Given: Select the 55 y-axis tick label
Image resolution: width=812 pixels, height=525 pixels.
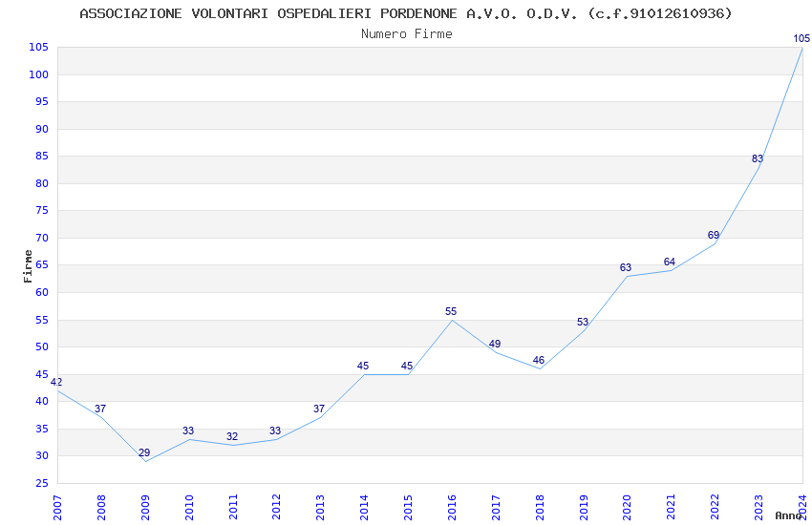Looking at the screenshot, I should pyautogui.click(x=42, y=320).
